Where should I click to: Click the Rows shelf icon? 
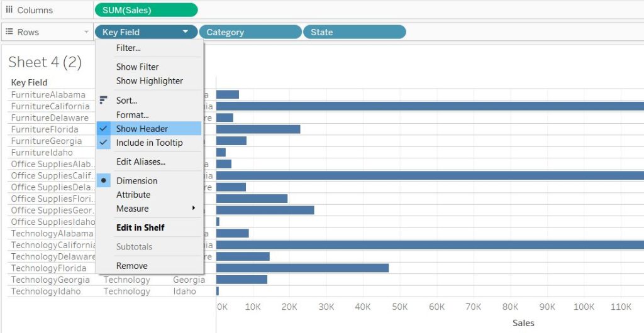click(x=9, y=32)
